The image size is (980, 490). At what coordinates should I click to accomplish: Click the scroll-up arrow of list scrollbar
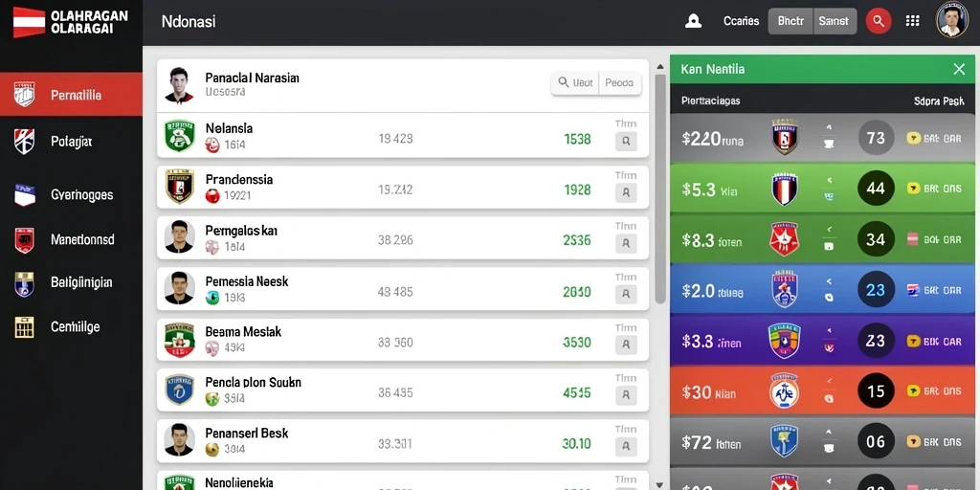tap(660, 66)
